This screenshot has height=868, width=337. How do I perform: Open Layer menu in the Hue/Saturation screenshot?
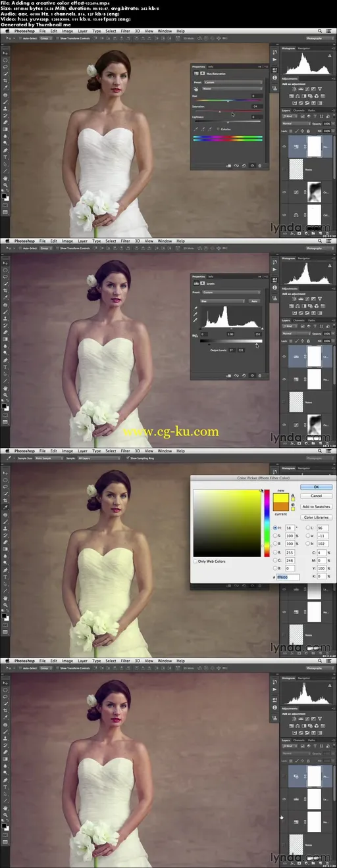click(82, 31)
